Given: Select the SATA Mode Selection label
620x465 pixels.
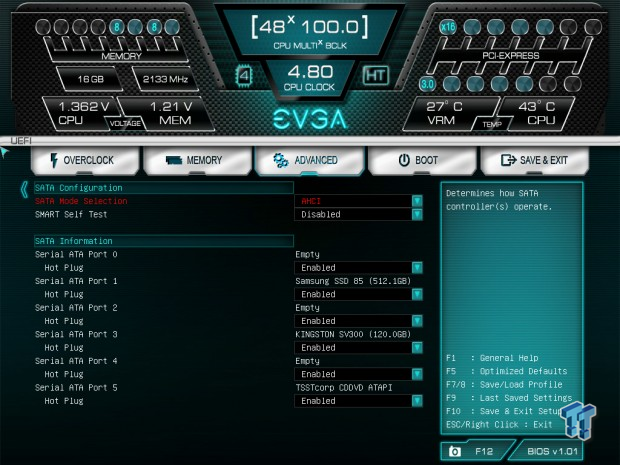Looking at the screenshot, I should [x=81, y=201].
